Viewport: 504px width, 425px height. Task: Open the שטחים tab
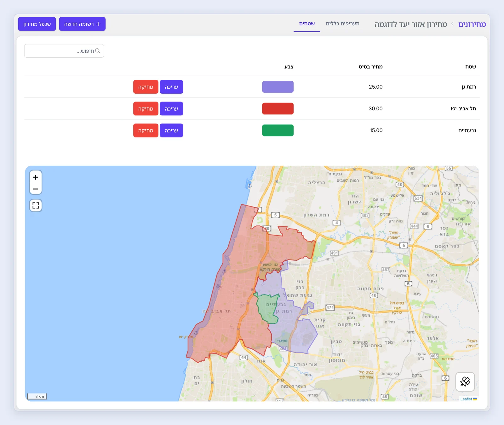click(x=307, y=24)
